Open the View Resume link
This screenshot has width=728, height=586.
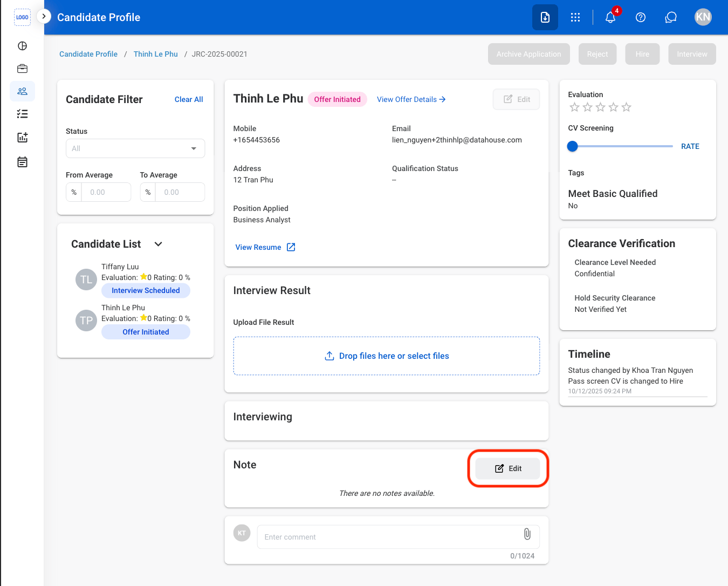coord(258,247)
